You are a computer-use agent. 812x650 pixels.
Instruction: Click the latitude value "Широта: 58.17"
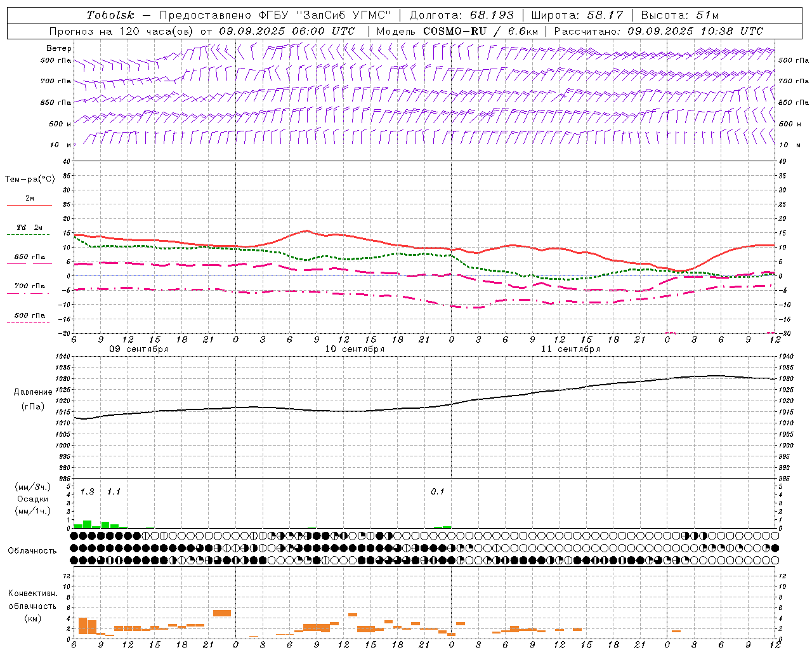click(577, 15)
